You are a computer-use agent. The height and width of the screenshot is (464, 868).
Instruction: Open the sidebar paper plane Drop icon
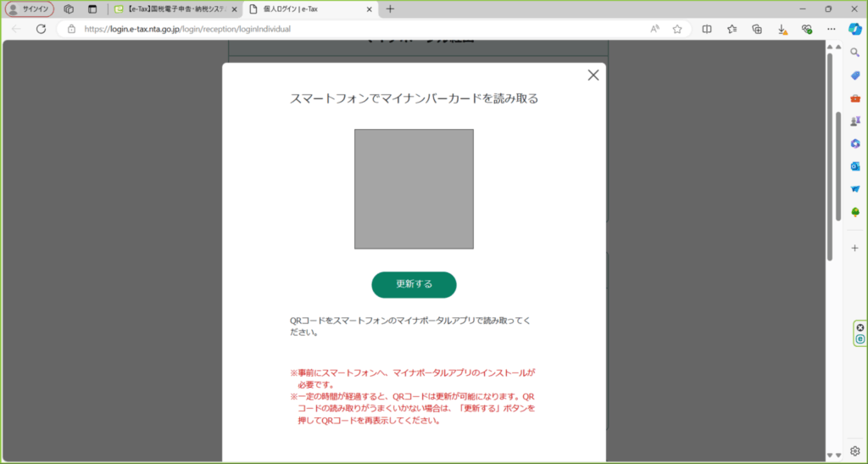click(855, 189)
